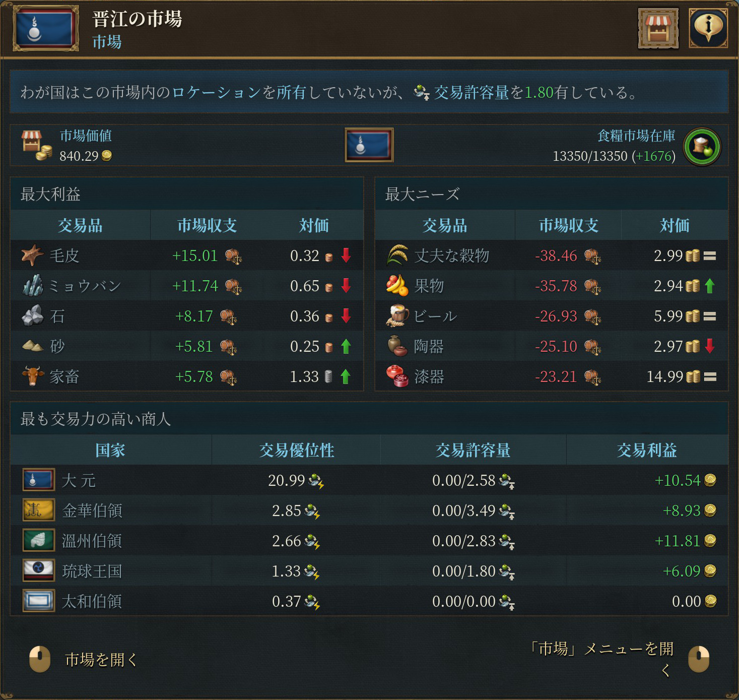Open the ロケーション highlighted link
The height and width of the screenshot is (700, 739).
pos(216,92)
